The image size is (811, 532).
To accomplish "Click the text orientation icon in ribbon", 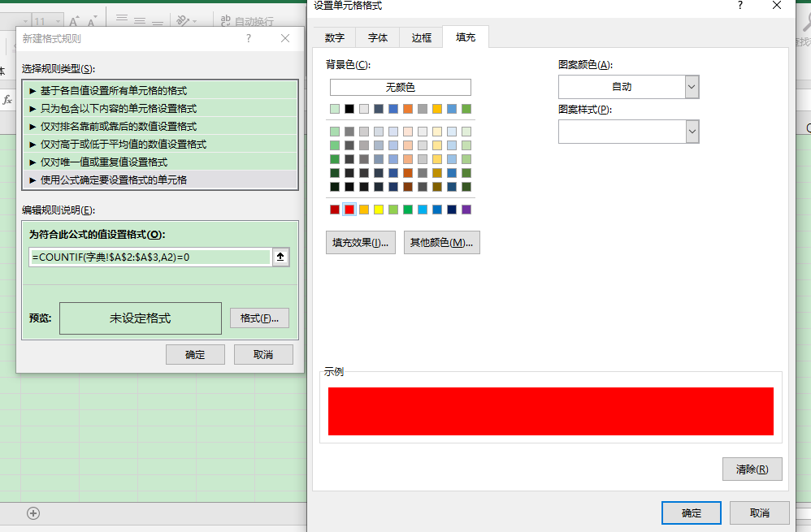I will click(x=183, y=20).
